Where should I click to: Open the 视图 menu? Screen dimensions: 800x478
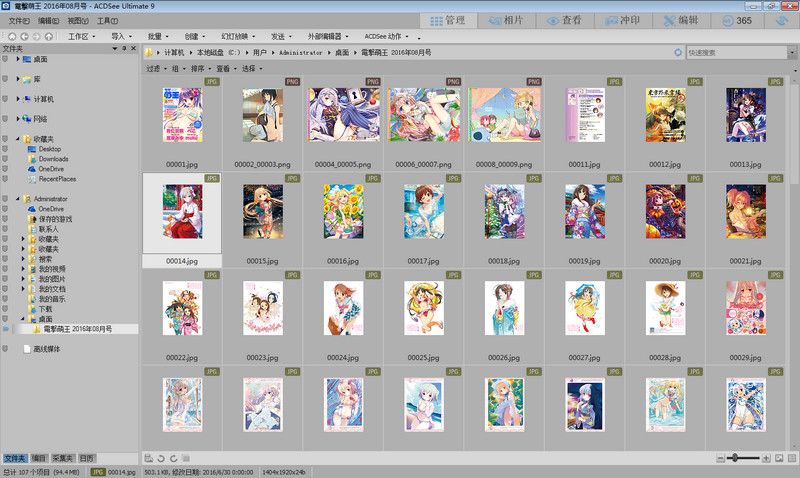[x=78, y=21]
